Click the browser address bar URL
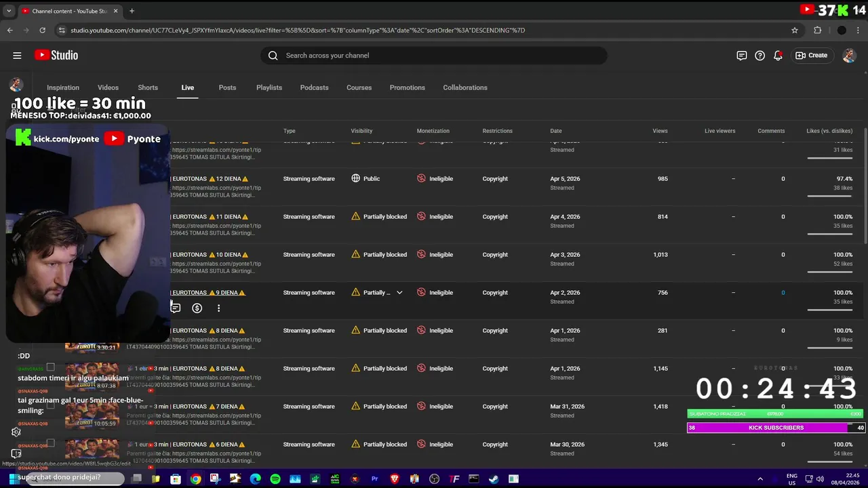The image size is (868, 488). click(x=298, y=30)
